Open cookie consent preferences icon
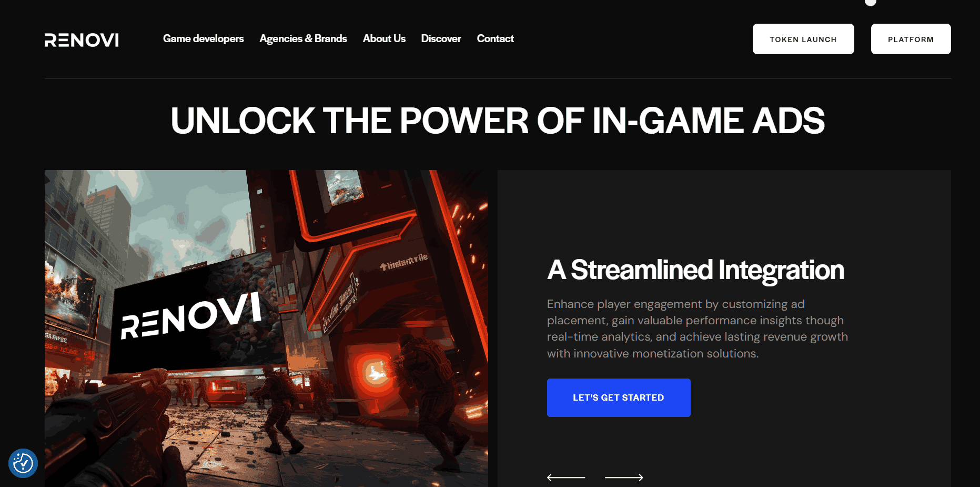The height and width of the screenshot is (487, 980). (x=23, y=463)
